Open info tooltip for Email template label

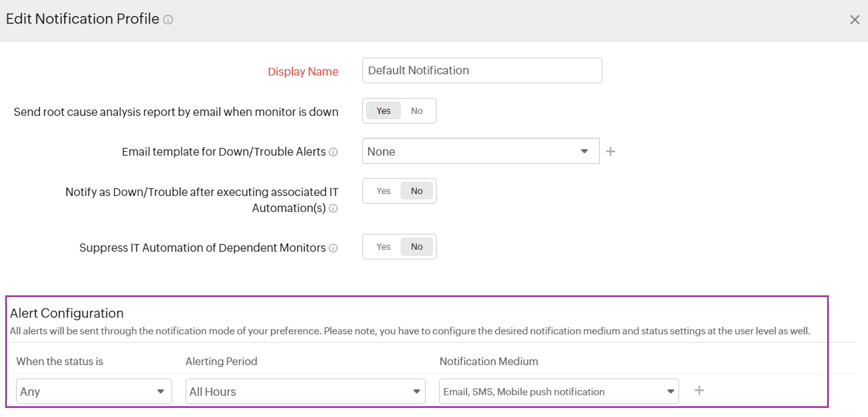point(333,152)
